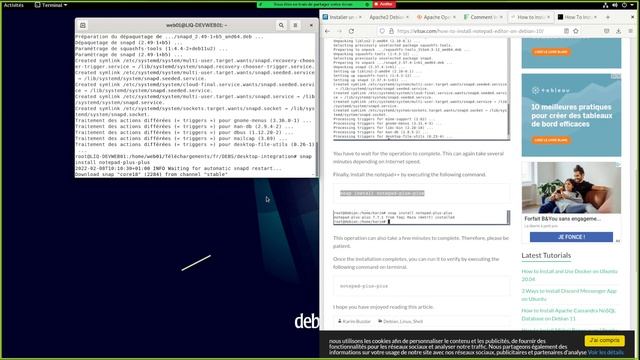The image size is (640, 360).
Task: Open the Pocket save icon in toolbar
Action: 607,31
